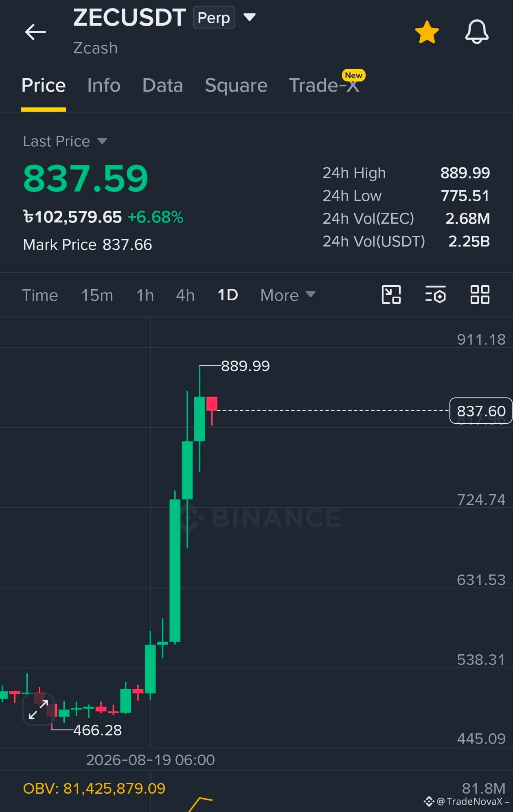This screenshot has height=812, width=513.
Task: Toggle the favorite star for ZECUSDT
Action: [x=427, y=32]
